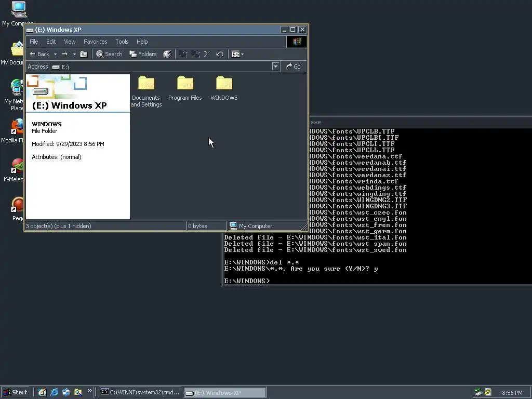This screenshot has width=532, height=399.
Task: Click the Go button
Action: pos(294,66)
